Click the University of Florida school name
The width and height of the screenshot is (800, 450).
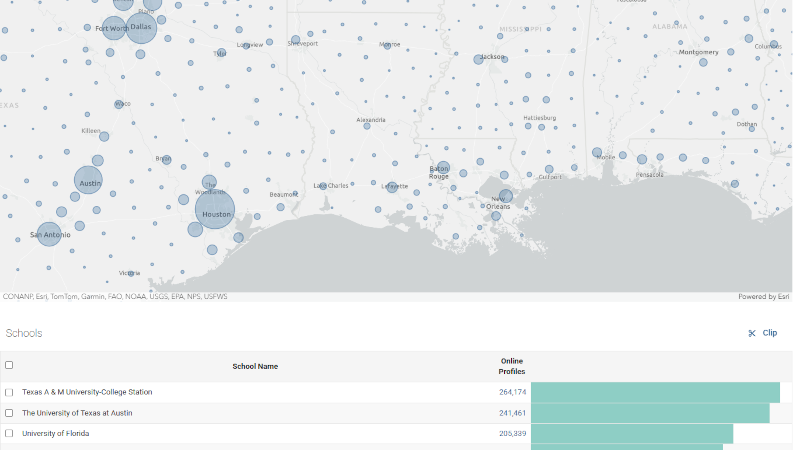click(x=55, y=433)
